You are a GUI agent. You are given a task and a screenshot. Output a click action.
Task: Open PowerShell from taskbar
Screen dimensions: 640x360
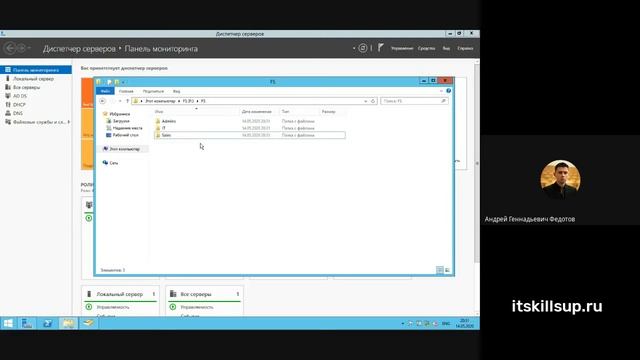tap(47, 323)
